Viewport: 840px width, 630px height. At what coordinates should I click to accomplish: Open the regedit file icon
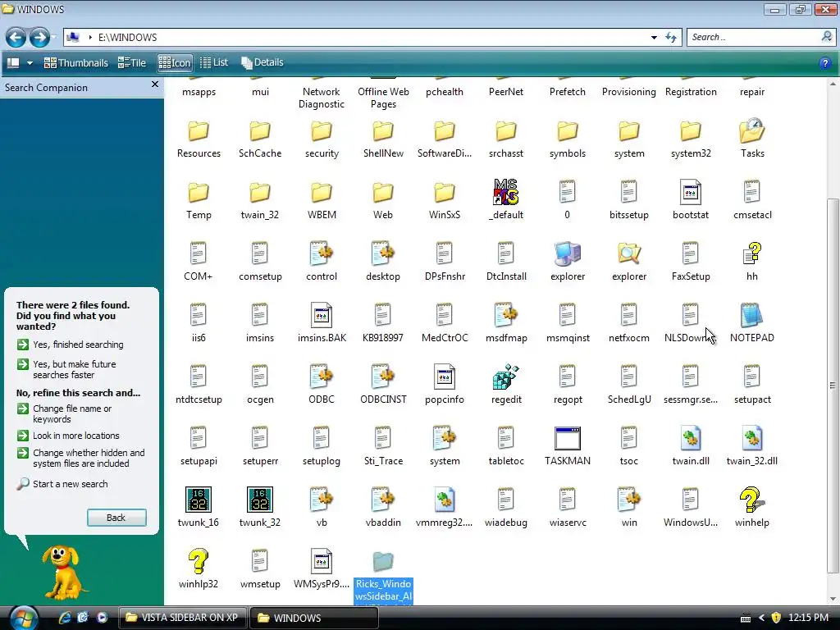[x=505, y=377]
